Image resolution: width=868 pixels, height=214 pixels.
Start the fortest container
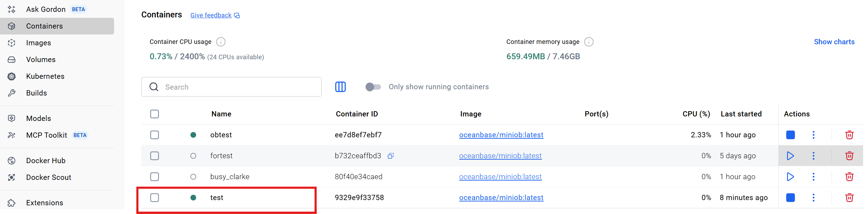tap(790, 156)
